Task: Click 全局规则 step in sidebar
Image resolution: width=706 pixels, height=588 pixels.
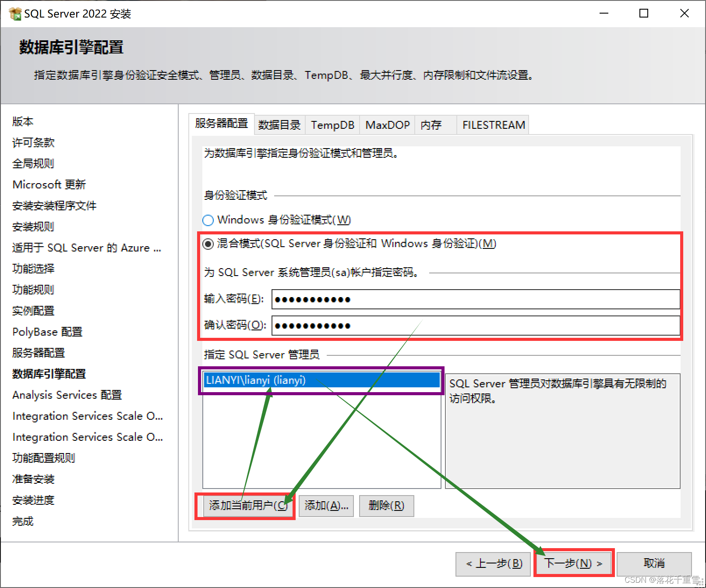Action: (x=33, y=163)
